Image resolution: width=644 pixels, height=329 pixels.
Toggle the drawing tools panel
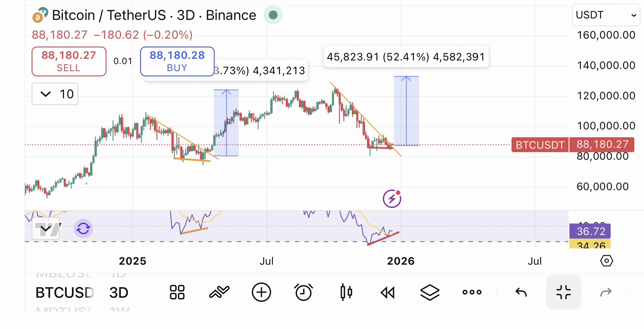click(x=219, y=292)
